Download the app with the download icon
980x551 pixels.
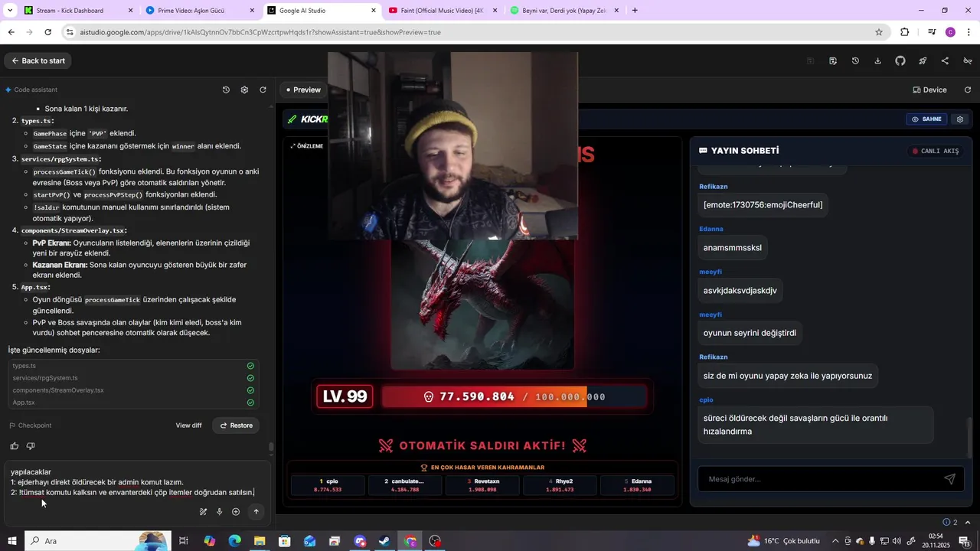(x=877, y=61)
